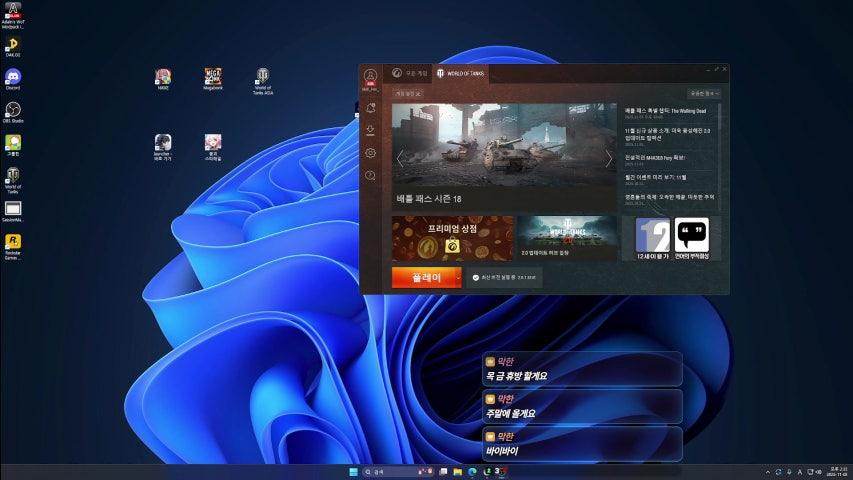Image resolution: width=853 pixels, height=480 pixels.
Task: Launch Discord from the desktop
Action: 13,78
